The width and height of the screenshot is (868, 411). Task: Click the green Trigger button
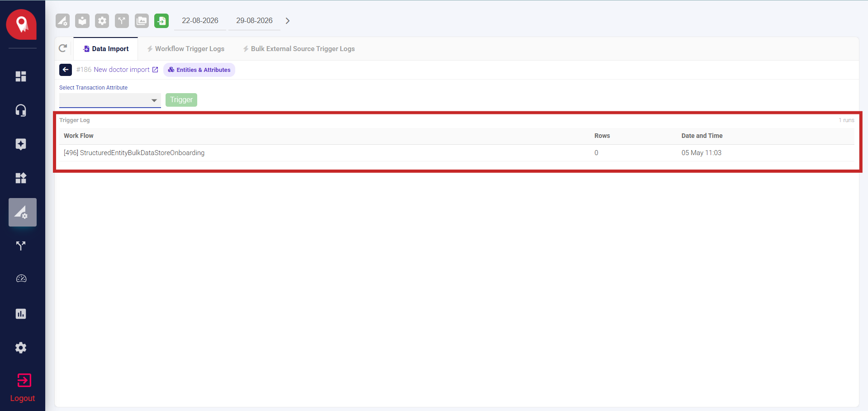pos(181,99)
